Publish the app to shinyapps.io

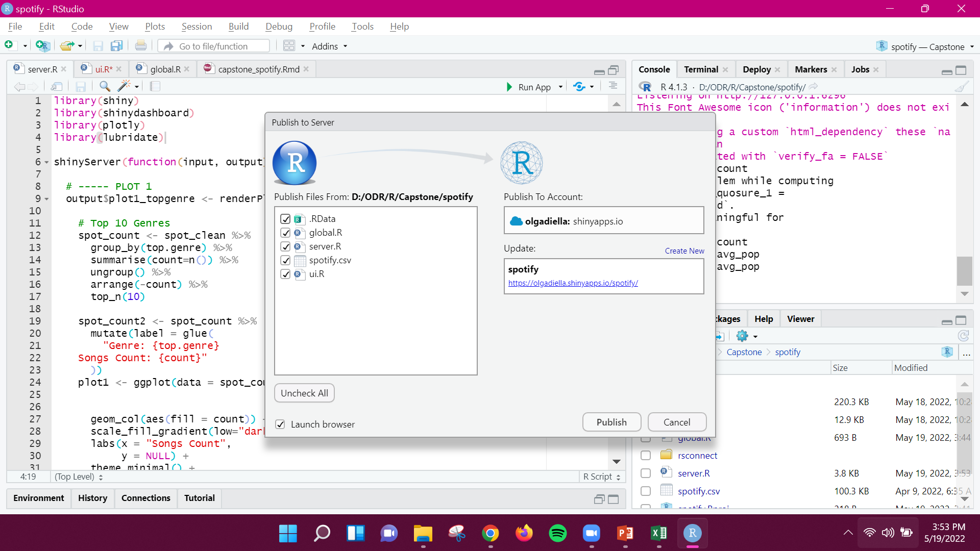pos(611,422)
